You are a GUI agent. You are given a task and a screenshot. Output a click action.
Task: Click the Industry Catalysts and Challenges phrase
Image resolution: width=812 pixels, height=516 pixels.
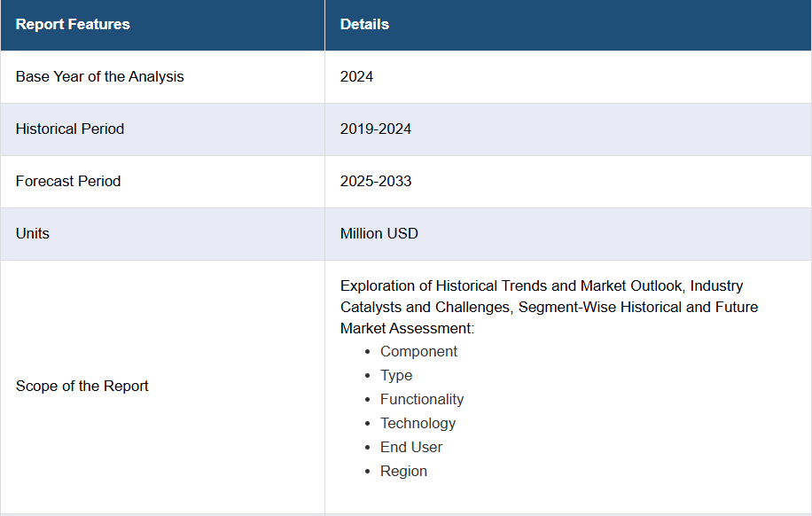[426, 308]
